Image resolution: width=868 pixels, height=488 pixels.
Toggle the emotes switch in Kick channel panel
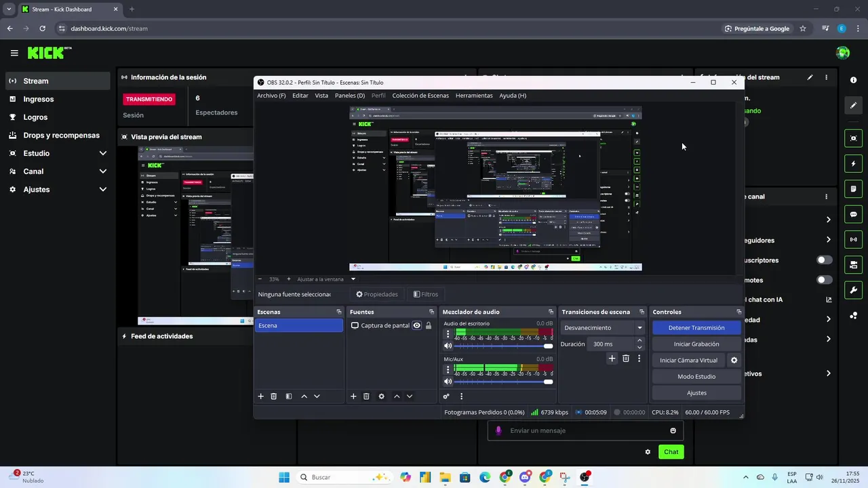point(825,280)
